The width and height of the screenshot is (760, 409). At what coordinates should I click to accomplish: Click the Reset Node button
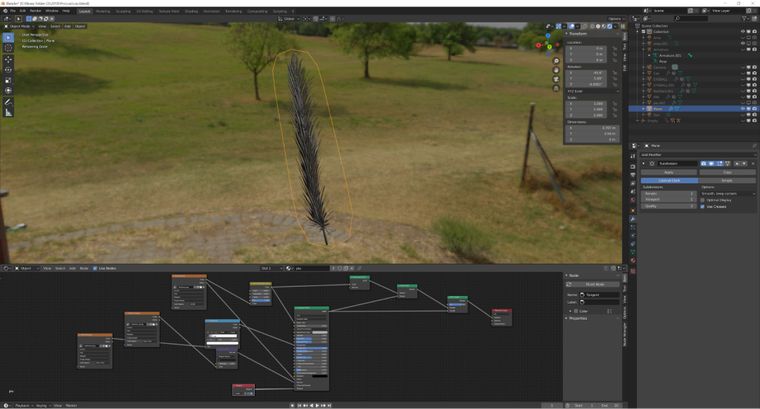pos(594,284)
